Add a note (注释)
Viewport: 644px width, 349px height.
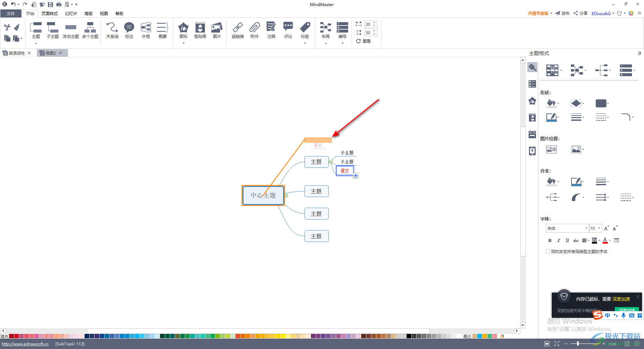(x=271, y=30)
